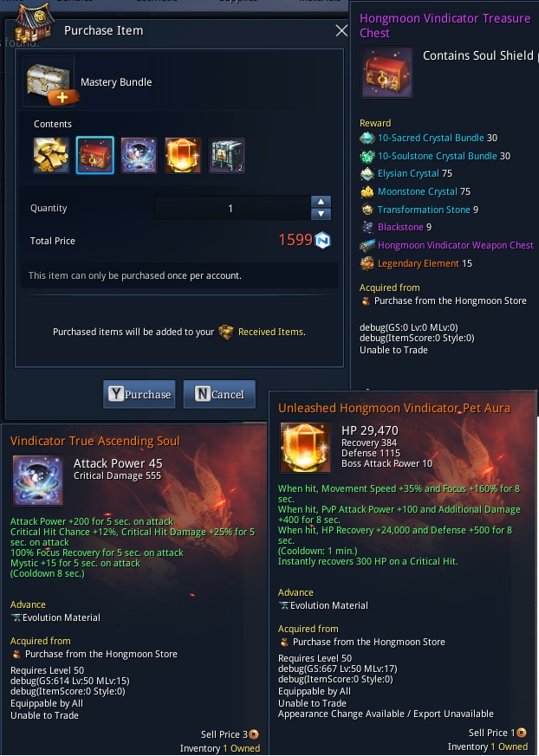Select the orange Pet Aura gem icon
This screenshot has width=539, height=756.
(x=182, y=155)
